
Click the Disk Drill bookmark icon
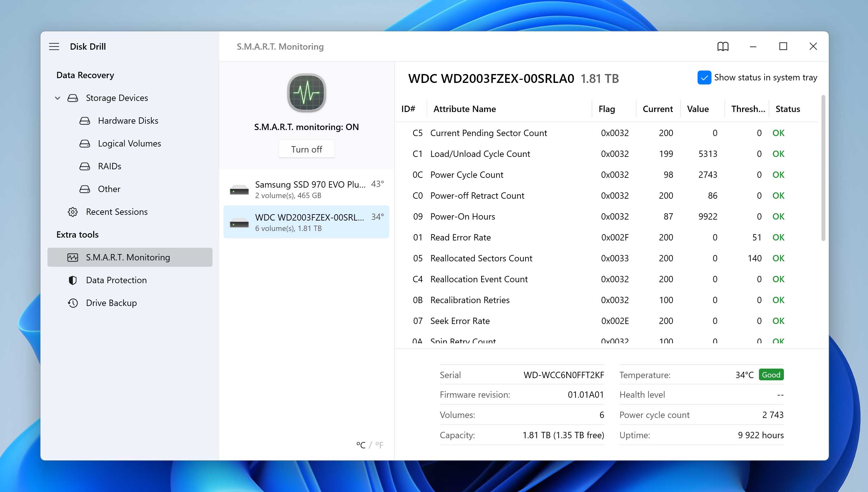(x=723, y=46)
